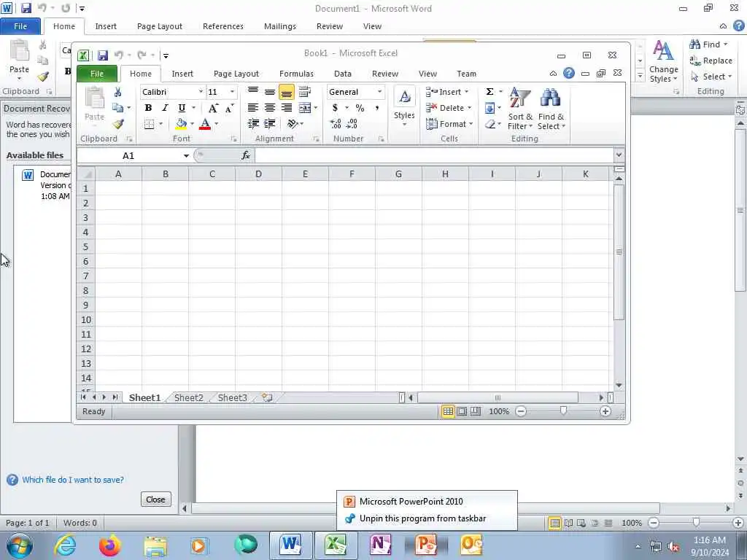Toggle Top Align in Excel
Screen dimensions: 747x560
(253, 91)
